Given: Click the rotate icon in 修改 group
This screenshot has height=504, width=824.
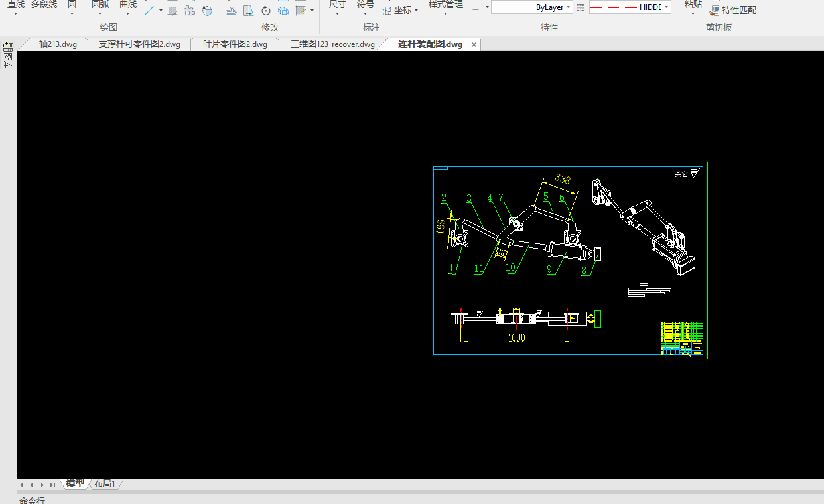Looking at the screenshot, I should pyautogui.click(x=266, y=10).
